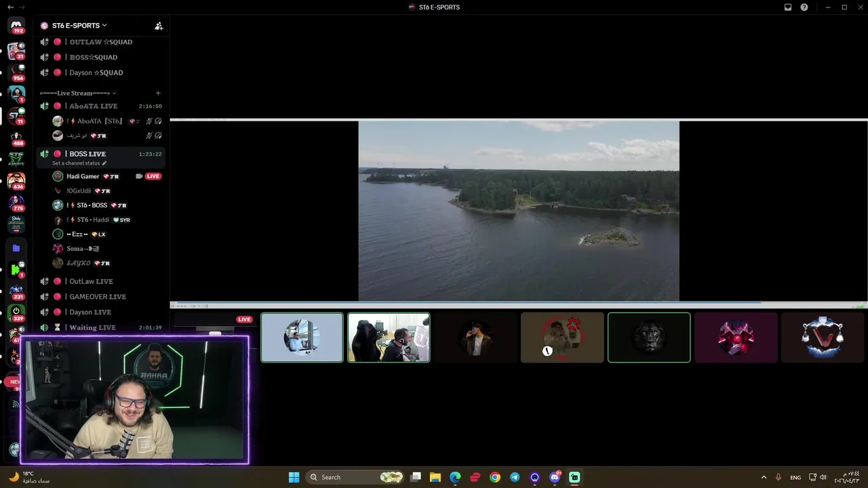Open the Windows Start menu
Screen dimensions: 868x488
tap(294, 477)
